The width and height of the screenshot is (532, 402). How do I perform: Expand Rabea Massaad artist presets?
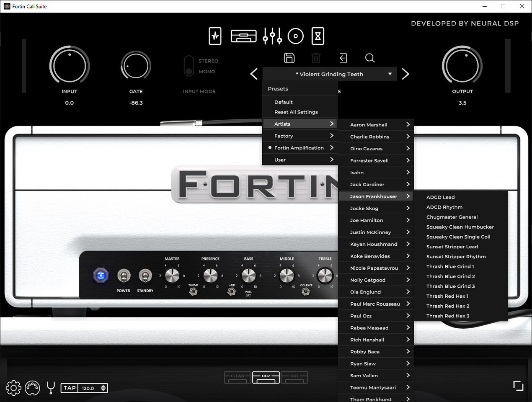[x=376, y=327]
